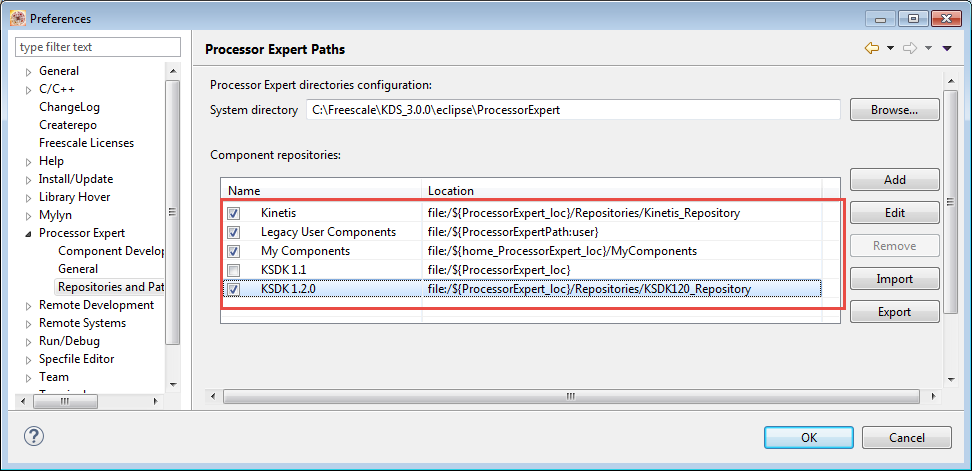Click the Name column header
This screenshot has width=972, height=471.
coord(321,191)
